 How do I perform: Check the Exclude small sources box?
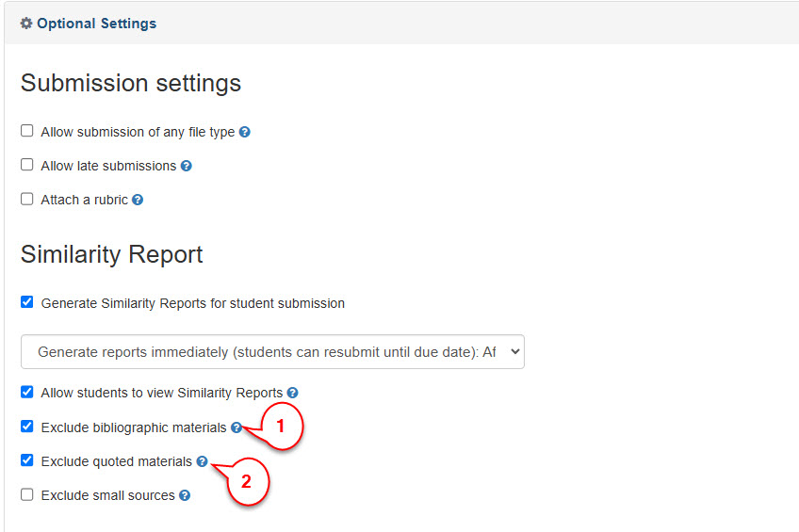27,494
